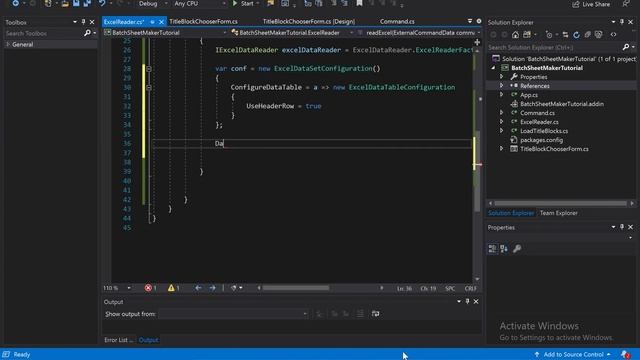Click the yellow warning count indicator
The image size is (640, 360).
(x=173, y=288)
